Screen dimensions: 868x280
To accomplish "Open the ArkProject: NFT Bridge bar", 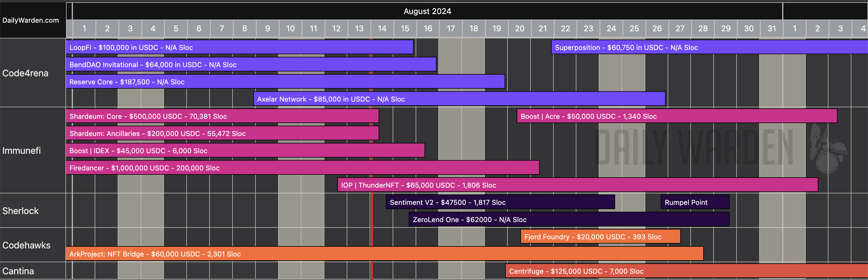I will 385,253.
